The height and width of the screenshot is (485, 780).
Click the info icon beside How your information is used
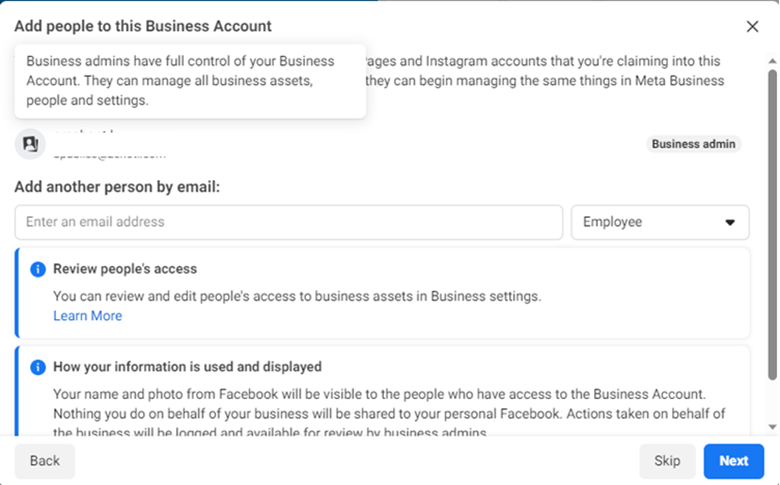(x=38, y=367)
